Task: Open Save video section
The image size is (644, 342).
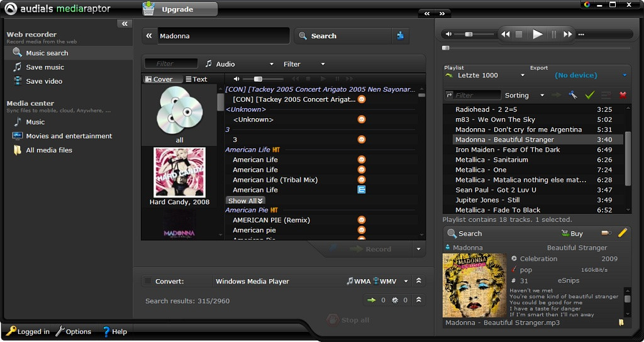Action: pos(44,81)
